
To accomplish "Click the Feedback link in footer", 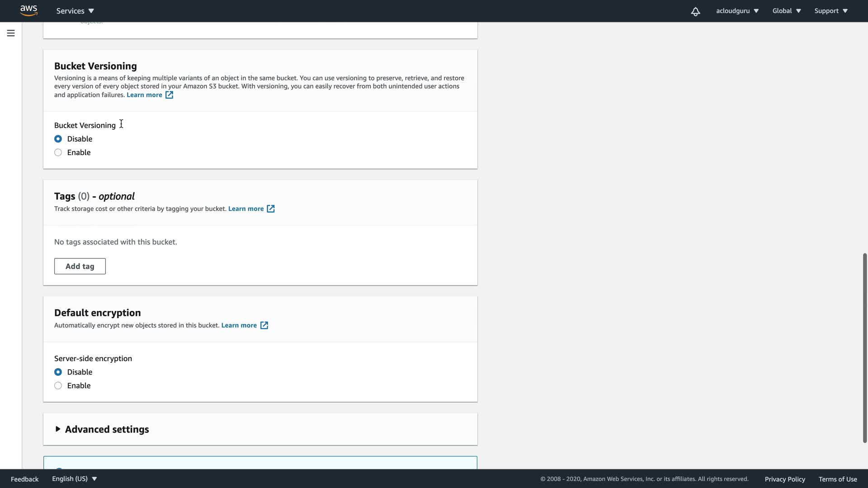I will pos(25,479).
